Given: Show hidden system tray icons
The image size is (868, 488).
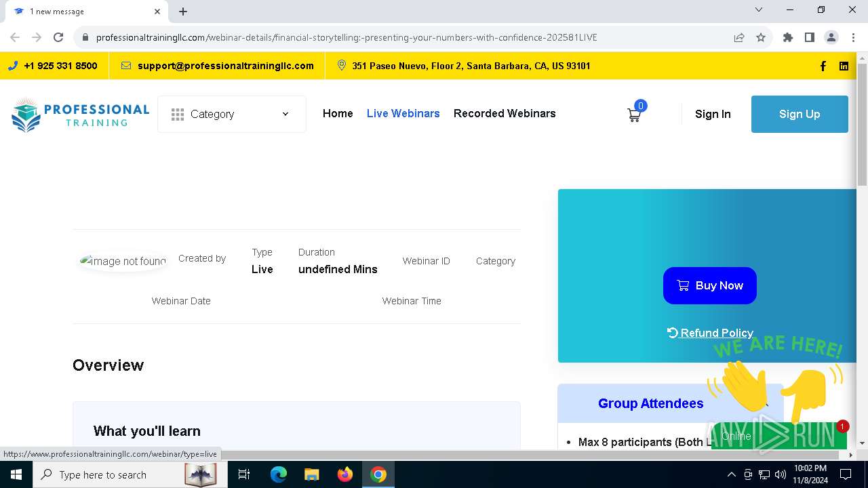Looking at the screenshot, I should (731, 474).
